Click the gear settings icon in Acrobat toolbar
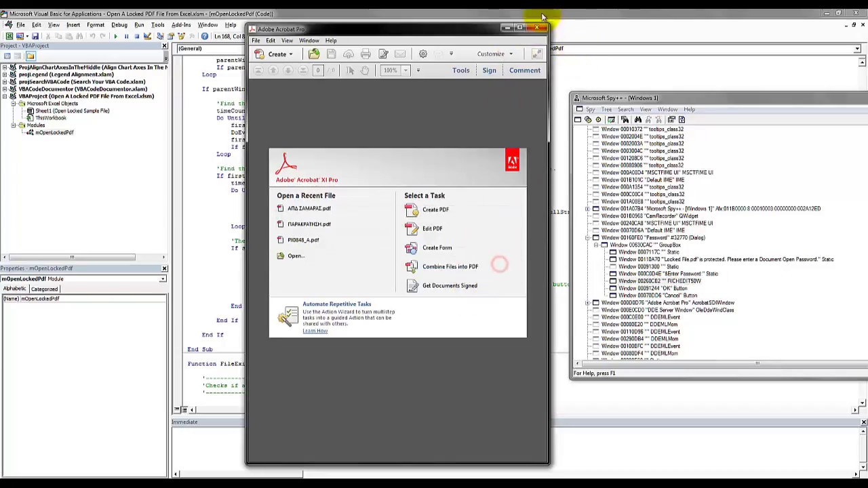The height and width of the screenshot is (488, 868). 423,54
